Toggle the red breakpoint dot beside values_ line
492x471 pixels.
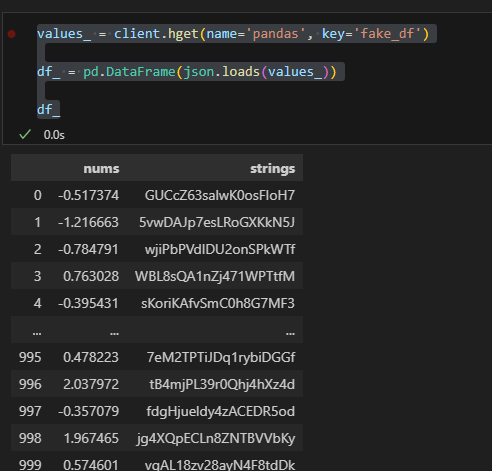(12, 34)
